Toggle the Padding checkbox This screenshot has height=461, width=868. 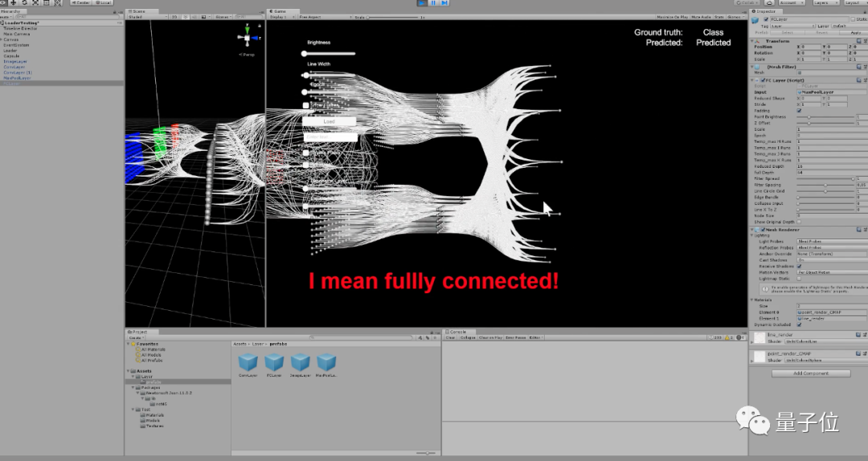pyautogui.click(x=799, y=111)
